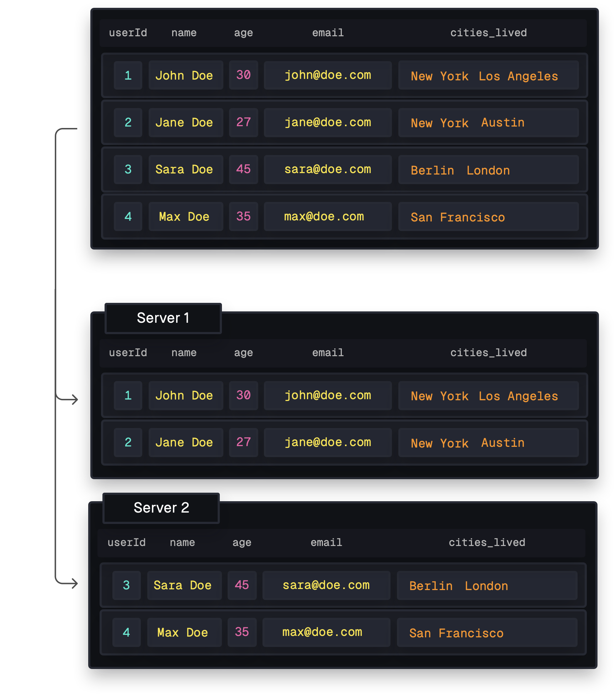Select sara@doe.com cell in Server 2 table
Viewport: 616px width, 696px height.
click(x=326, y=585)
